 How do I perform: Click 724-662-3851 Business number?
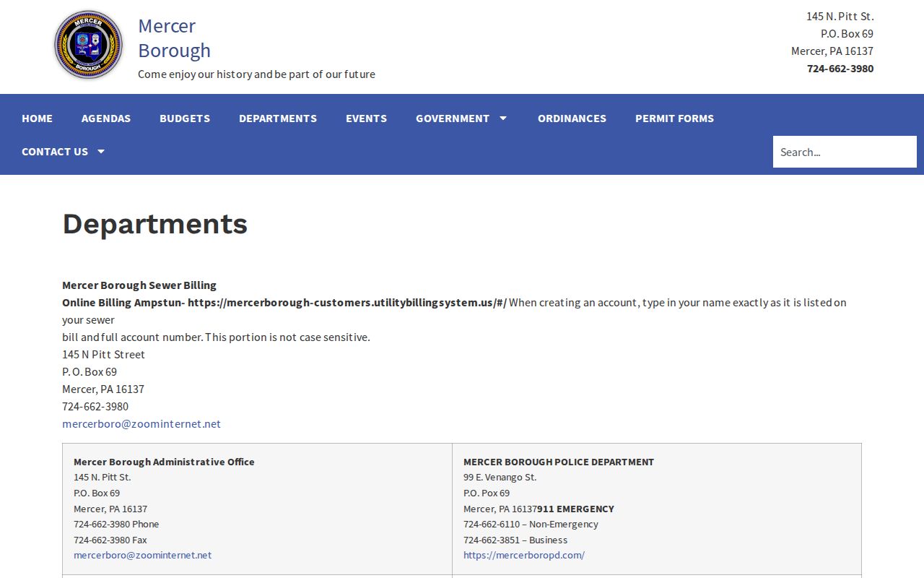click(515, 540)
